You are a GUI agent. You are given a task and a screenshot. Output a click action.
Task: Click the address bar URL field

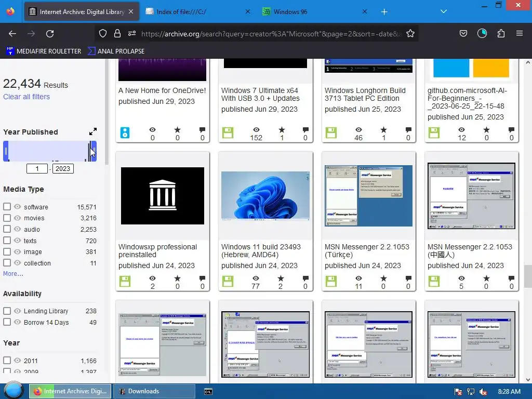(x=271, y=34)
